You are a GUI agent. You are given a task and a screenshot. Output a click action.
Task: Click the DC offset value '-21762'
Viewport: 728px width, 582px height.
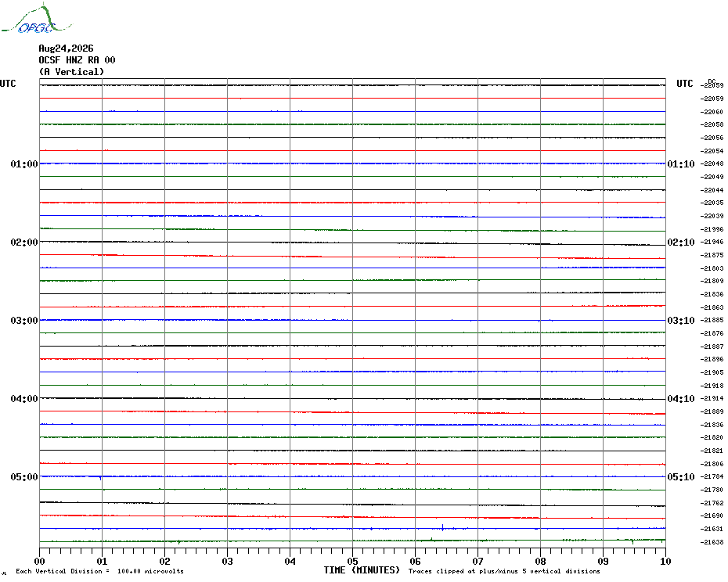[x=712, y=503]
